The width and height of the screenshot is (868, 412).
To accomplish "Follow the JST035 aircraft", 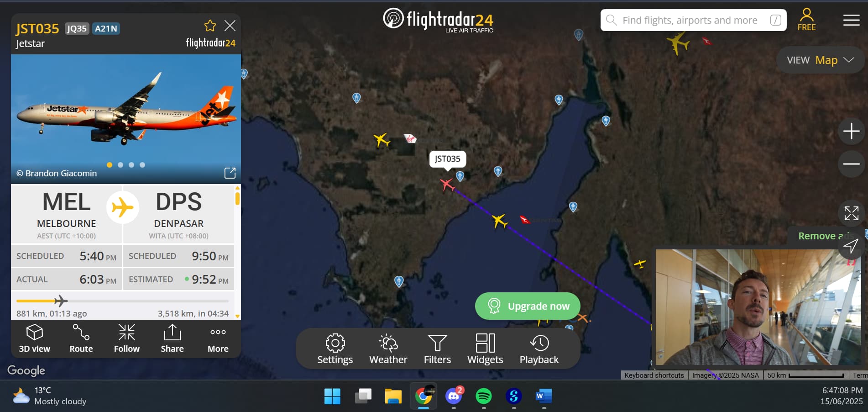I will pyautogui.click(x=127, y=338).
